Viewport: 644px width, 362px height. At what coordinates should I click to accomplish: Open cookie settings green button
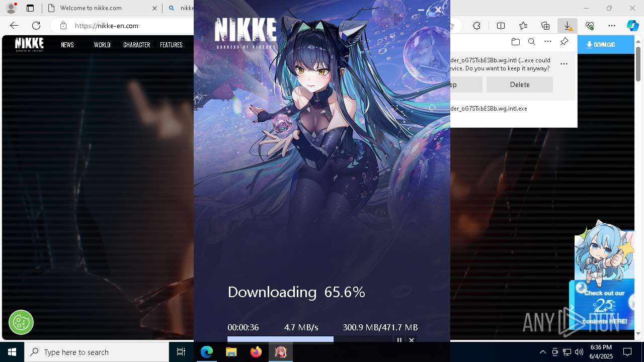pyautogui.click(x=21, y=322)
